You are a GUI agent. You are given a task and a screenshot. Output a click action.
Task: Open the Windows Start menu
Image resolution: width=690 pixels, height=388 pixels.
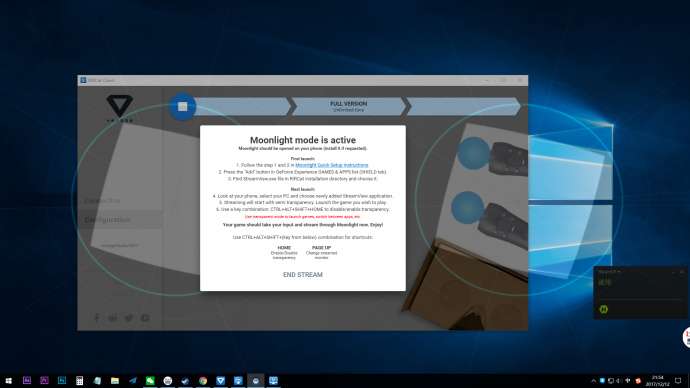click(x=8, y=381)
